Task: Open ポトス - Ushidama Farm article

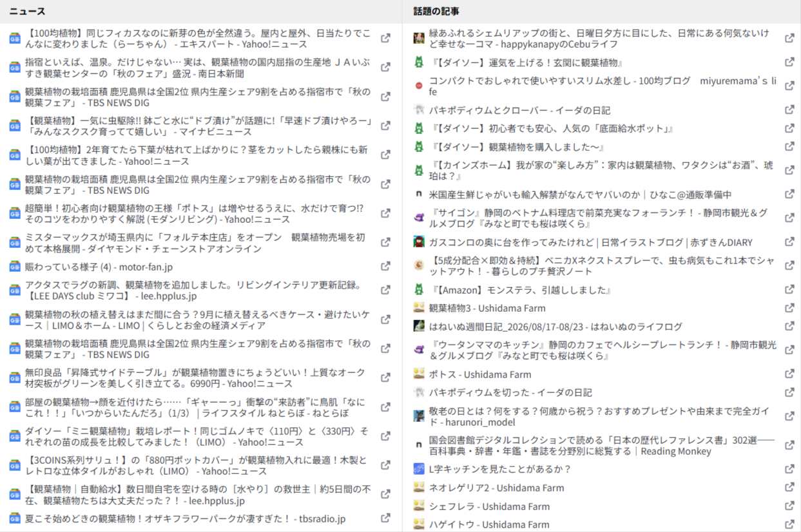Action: coord(480,374)
